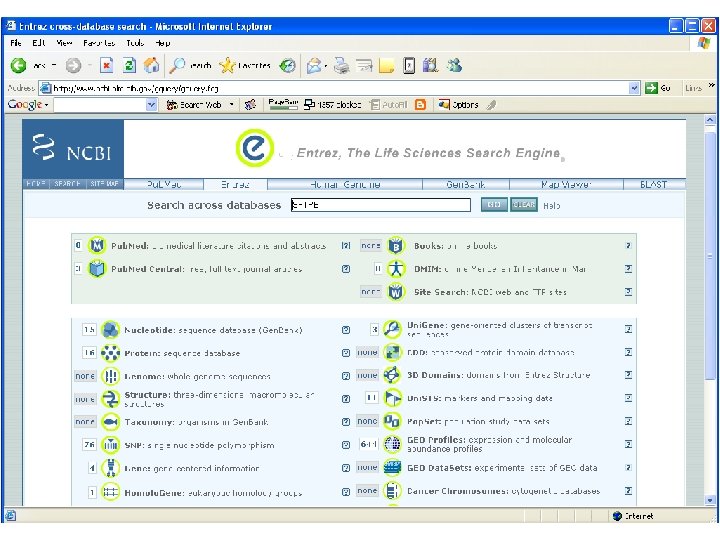
Task: Open the File menu
Action: (16, 43)
